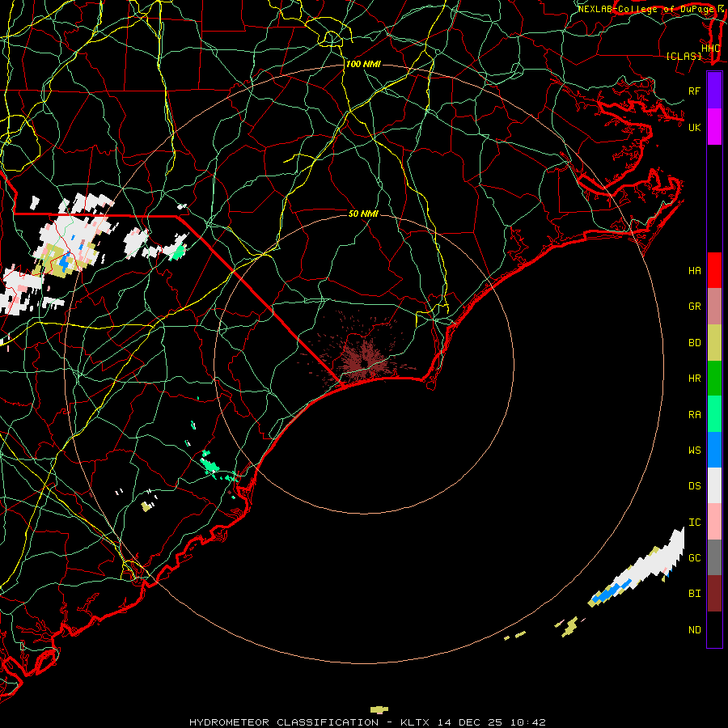
Task: Click the GC legend label
Action: (x=695, y=558)
